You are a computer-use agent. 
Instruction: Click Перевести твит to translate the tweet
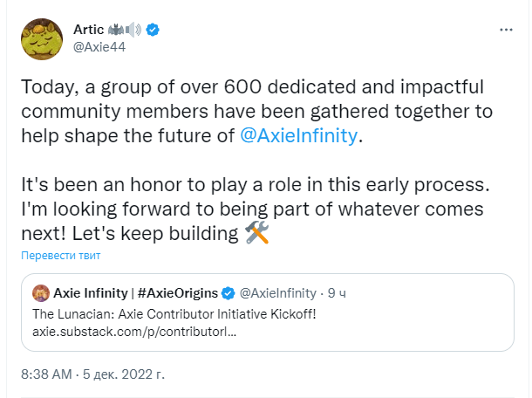point(61,256)
